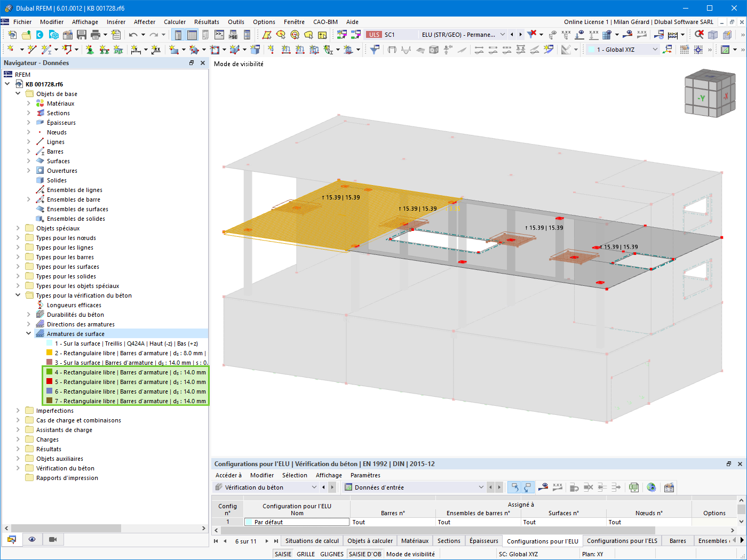Click the Undo arrow icon
Viewport: 747px width, 560px height.
(133, 35)
